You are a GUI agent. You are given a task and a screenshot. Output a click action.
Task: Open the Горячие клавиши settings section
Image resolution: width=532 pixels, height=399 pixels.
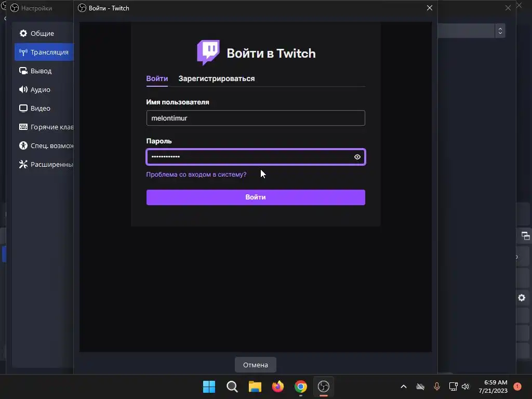tap(44, 127)
